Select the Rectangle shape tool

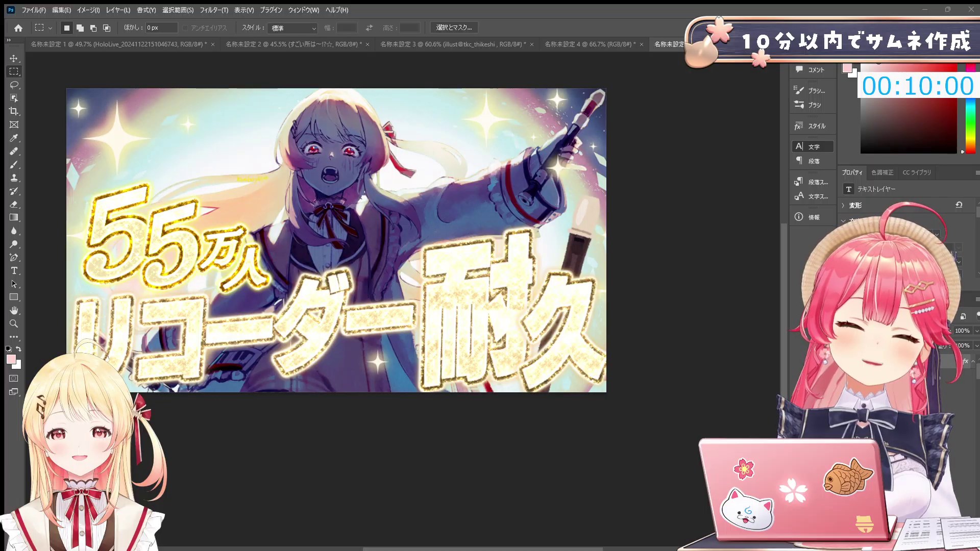[14, 297]
